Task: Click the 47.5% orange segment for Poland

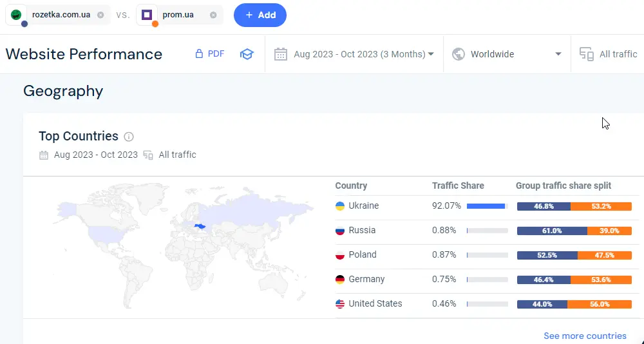Action: click(x=605, y=255)
